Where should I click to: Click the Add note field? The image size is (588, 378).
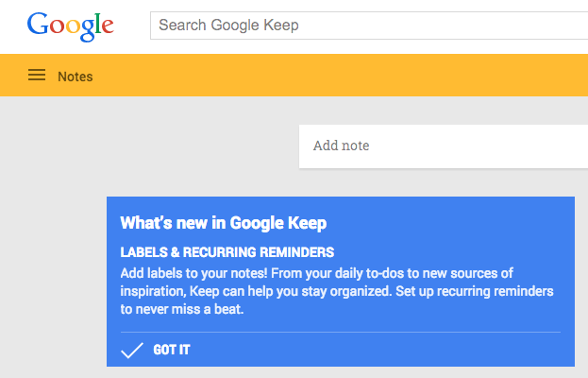click(x=444, y=146)
